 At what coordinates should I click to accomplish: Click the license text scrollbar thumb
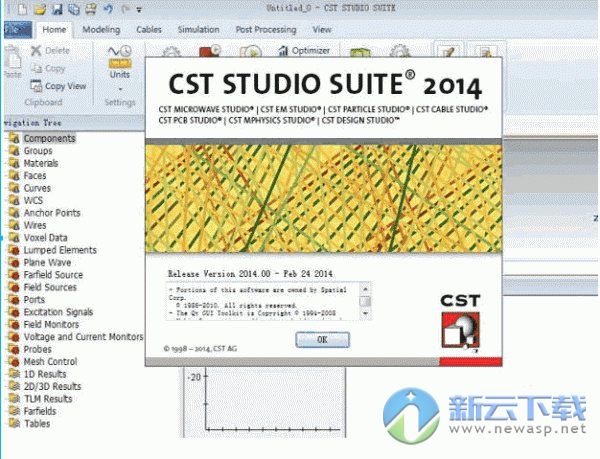click(365, 301)
